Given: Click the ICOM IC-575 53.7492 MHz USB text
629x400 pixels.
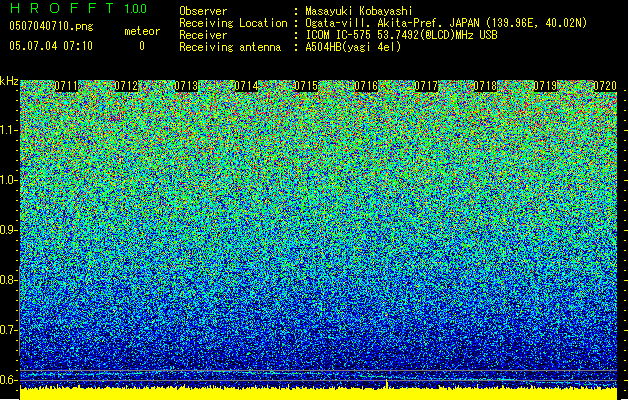Looking at the screenshot, I should tap(401, 35).
